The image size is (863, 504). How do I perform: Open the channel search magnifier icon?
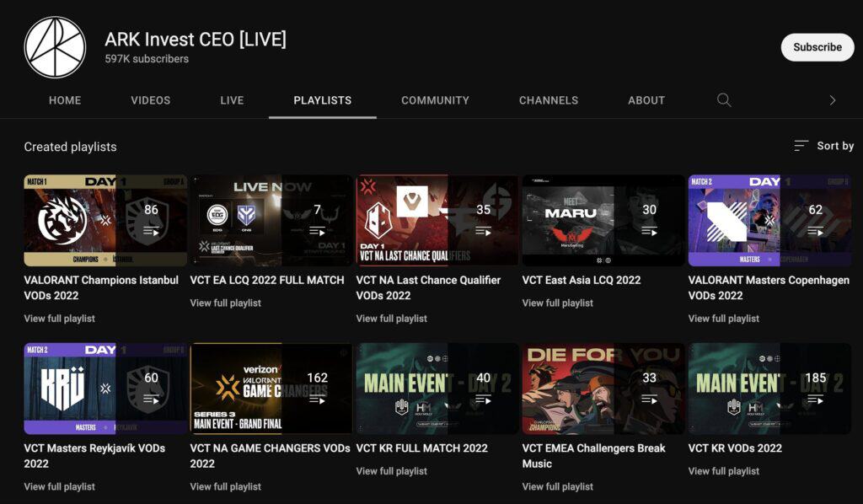coord(724,100)
